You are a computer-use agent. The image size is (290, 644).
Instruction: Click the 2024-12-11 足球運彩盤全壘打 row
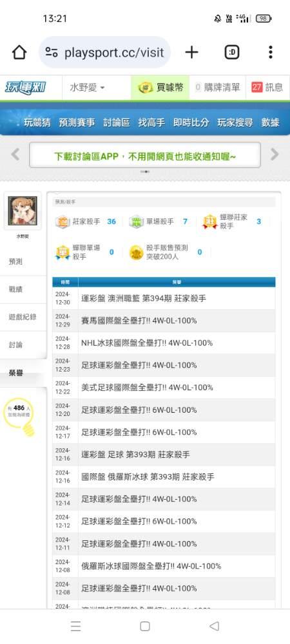(164, 544)
